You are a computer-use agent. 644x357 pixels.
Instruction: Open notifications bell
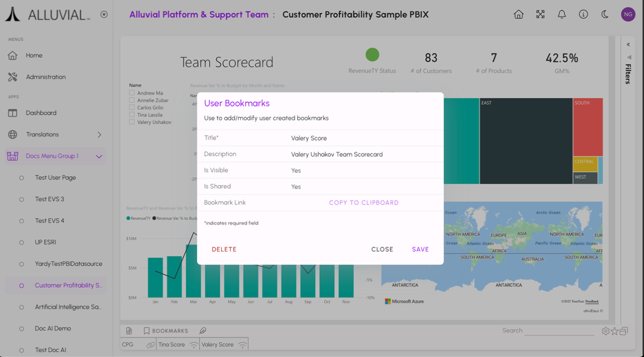(562, 14)
